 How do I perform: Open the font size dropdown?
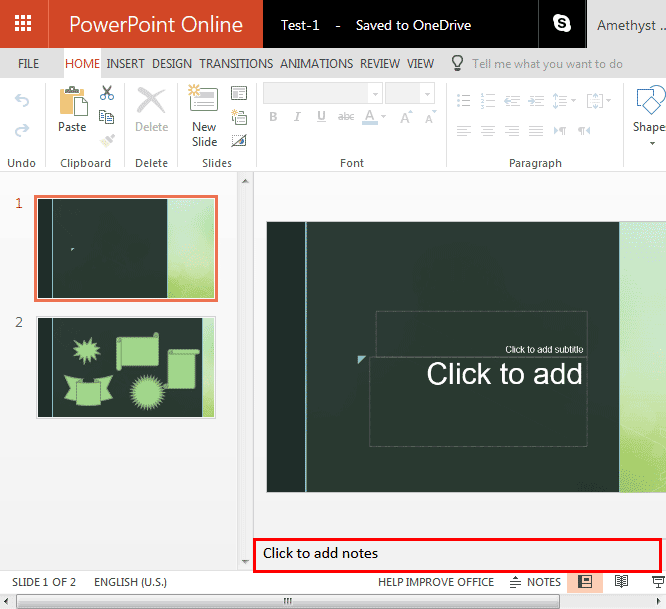coord(427,94)
